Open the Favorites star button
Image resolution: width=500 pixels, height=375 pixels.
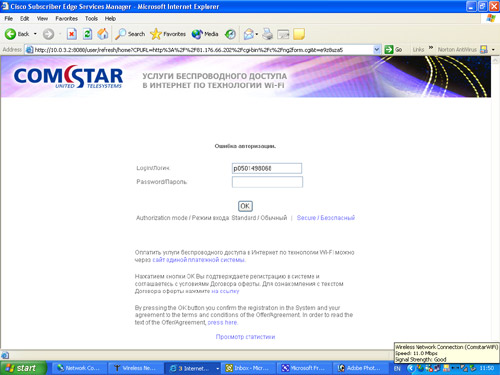[x=168, y=34]
